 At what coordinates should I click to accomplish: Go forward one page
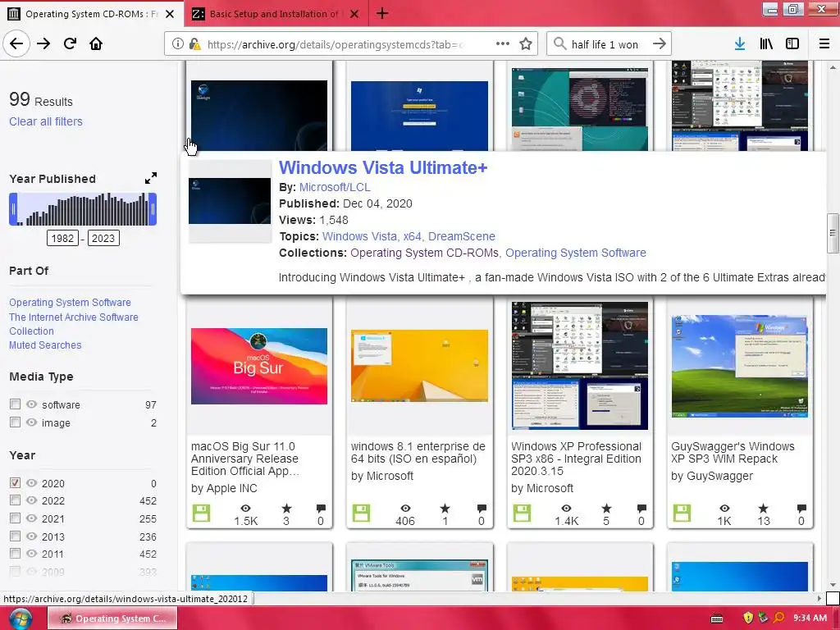43,44
